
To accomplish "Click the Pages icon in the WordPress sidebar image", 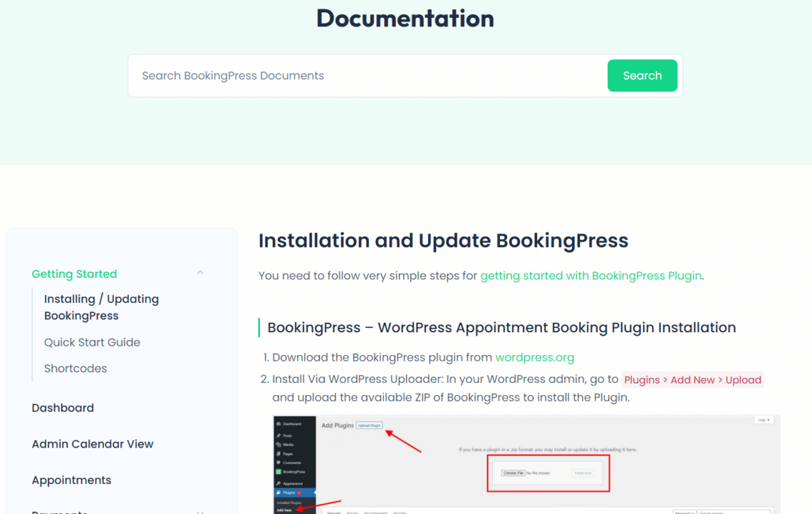I will (279, 453).
